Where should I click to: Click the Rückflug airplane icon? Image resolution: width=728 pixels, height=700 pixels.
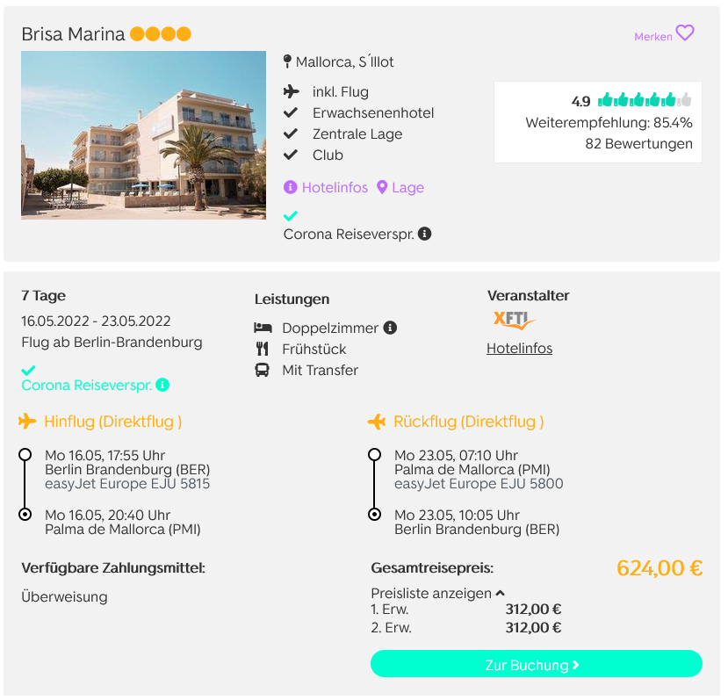pyautogui.click(x=377, y=422)
